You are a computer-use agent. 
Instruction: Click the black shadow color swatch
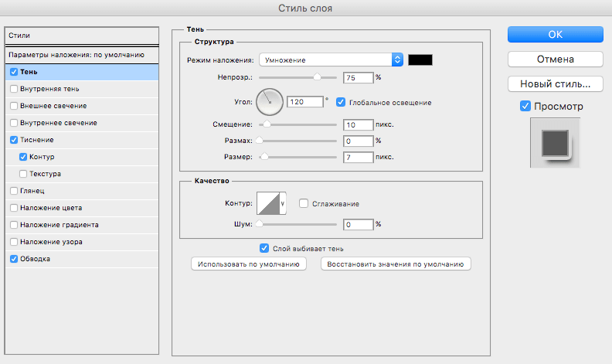click(x=420, y=60)
